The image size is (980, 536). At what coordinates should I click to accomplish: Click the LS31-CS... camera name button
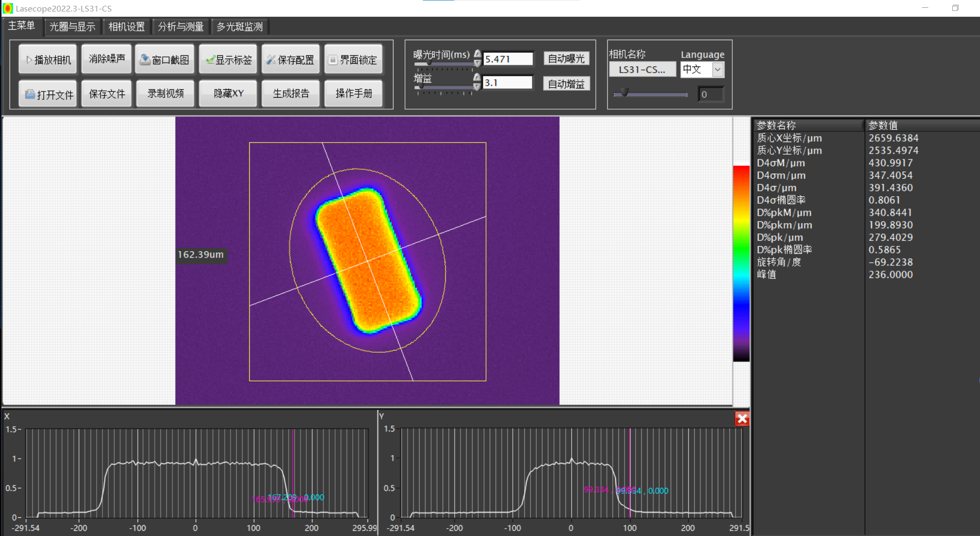click(642, 69)
